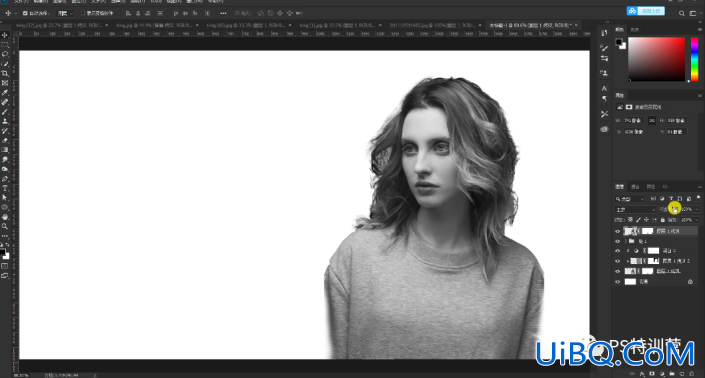Toggle the Show Transform Controls checkbox
The width and height of the screenshot is (705, 378).
click(83, 13)
